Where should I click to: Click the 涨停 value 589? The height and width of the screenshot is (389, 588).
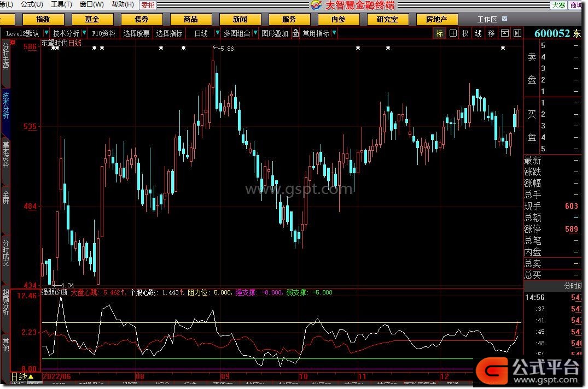pos(571,229)
